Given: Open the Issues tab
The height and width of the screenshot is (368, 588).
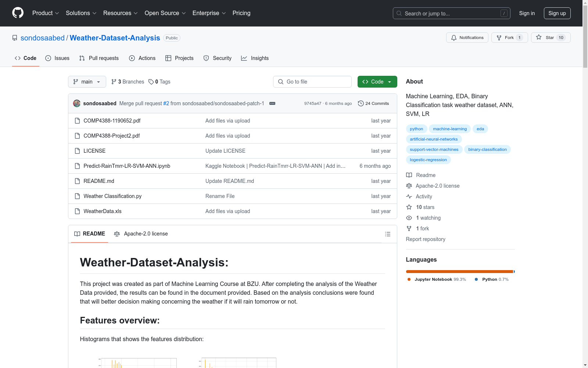Looking at the screenshot, I should click(x=57, y=58).
